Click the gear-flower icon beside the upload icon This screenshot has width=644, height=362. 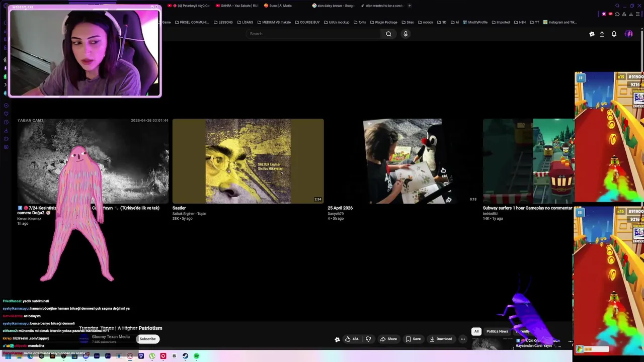592,34
